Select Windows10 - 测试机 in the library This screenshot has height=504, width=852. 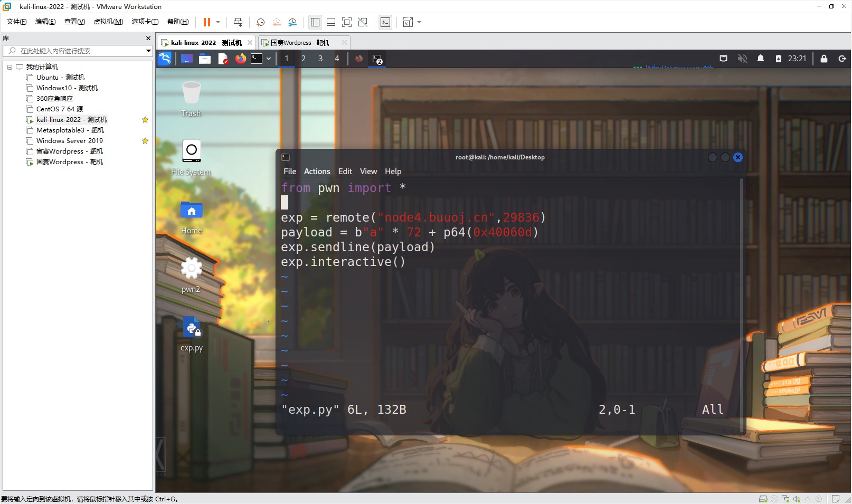[67, 88]
